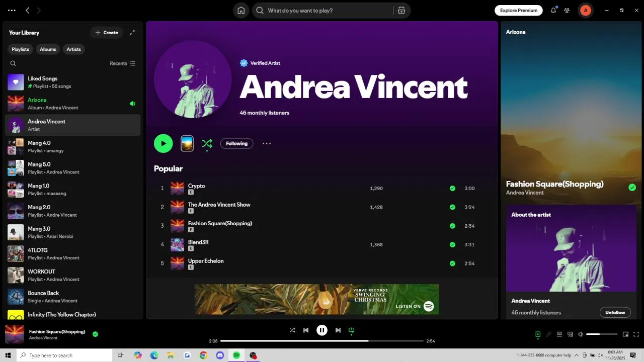Seek within the song progress bar
The height and width of the screenshot is (362, 644).
[322, 341]
